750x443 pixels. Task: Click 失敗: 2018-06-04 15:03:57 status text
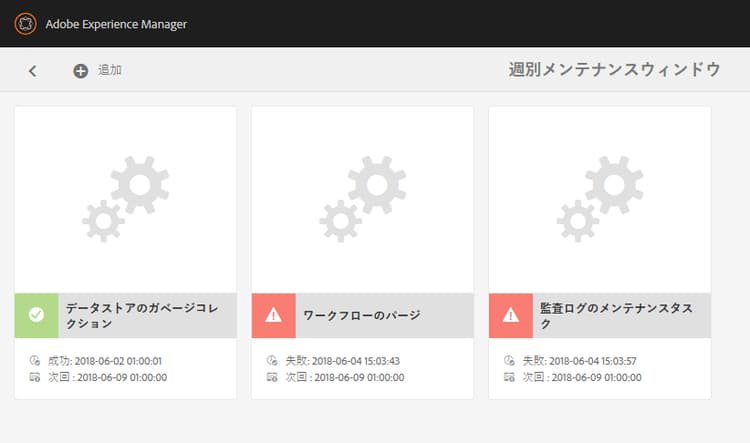[x=579, y=361]
